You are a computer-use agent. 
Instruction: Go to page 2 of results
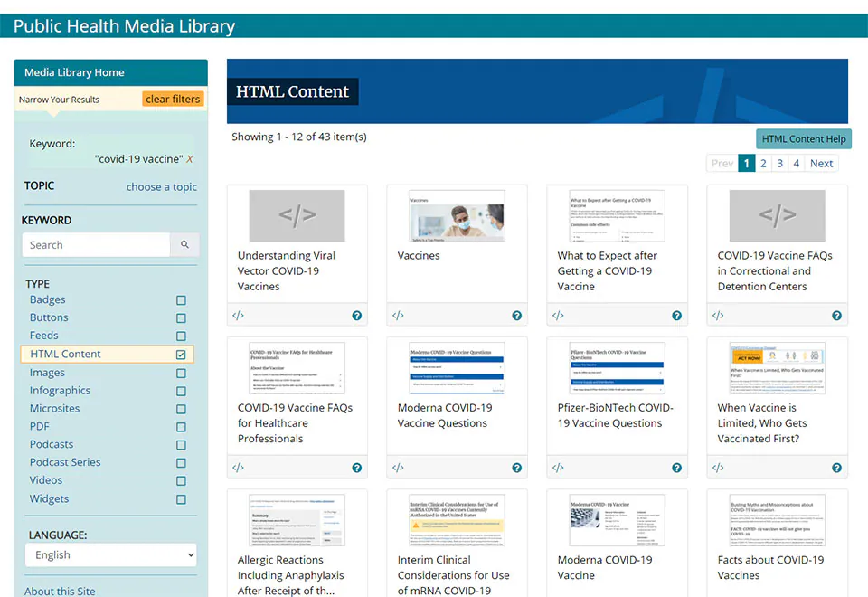click(763, 163)
